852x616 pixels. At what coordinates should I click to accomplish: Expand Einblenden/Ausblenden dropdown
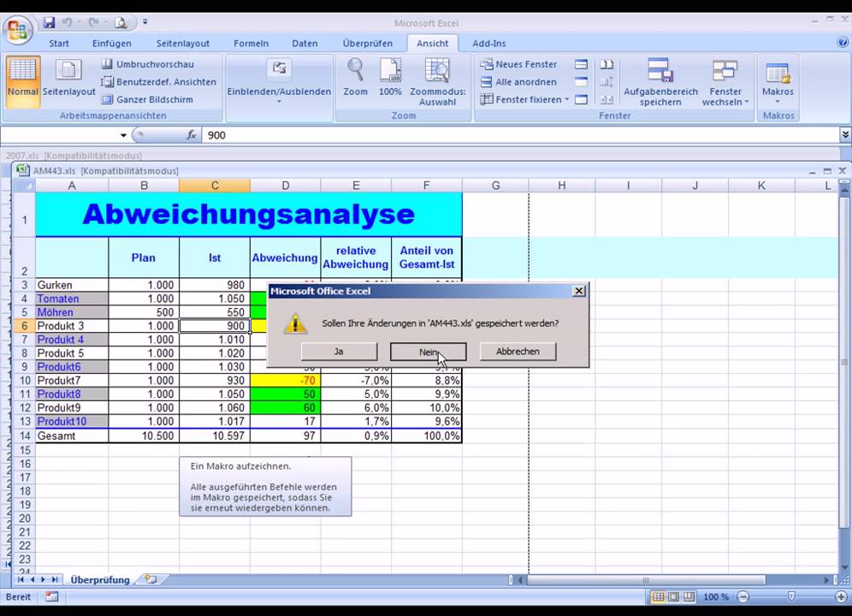(279, 81)
